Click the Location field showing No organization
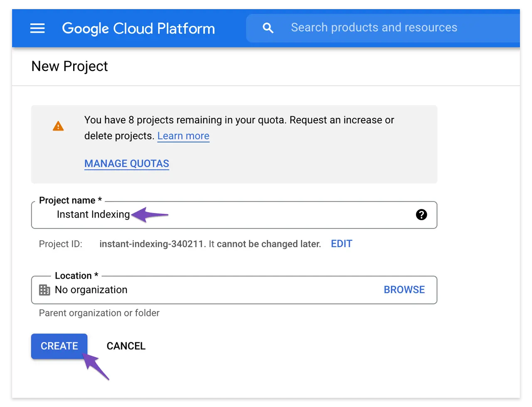 click(234, 290)
